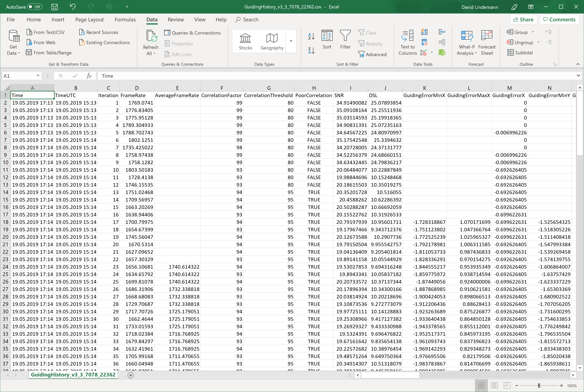Toggle AutoSave switch
This screenshot has height=392, width=584.
tap(35, 7)
